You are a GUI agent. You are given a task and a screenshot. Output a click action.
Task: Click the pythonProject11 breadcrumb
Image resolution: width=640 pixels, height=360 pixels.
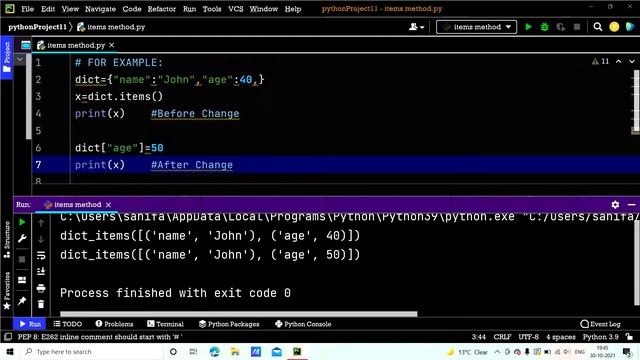coord(37,27)
